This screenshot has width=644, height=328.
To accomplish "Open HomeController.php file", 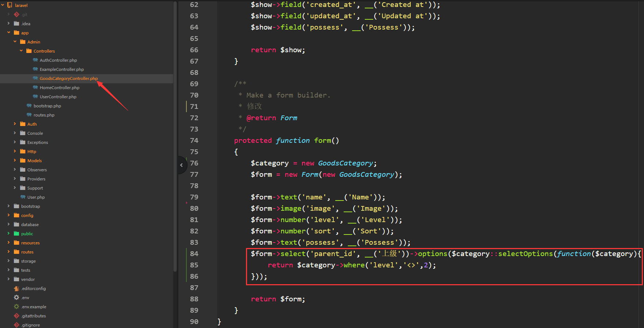I will click(60, 88).
